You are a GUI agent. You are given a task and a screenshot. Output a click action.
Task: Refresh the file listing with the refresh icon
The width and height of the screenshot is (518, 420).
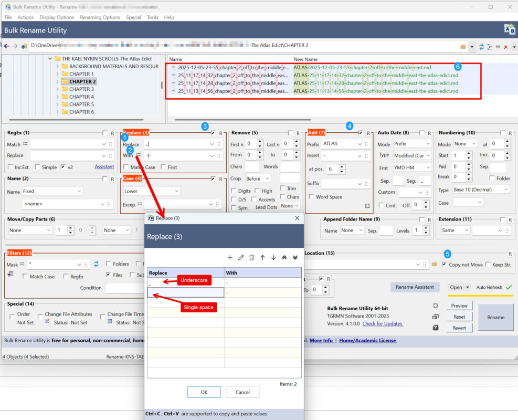(482, 47)
